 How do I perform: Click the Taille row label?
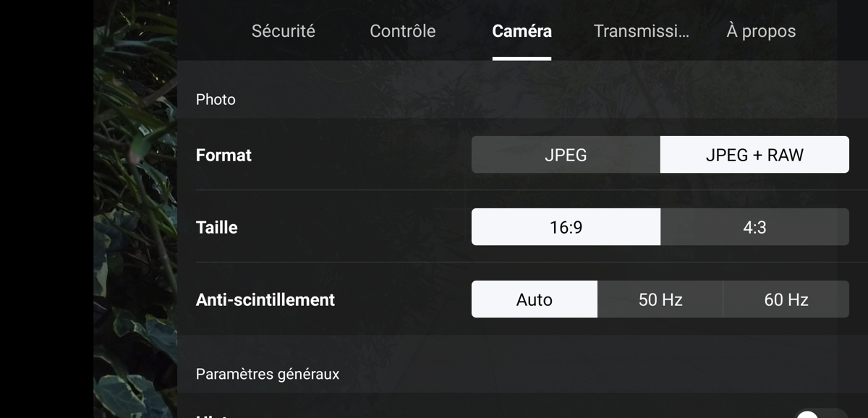tap(216, 227)
